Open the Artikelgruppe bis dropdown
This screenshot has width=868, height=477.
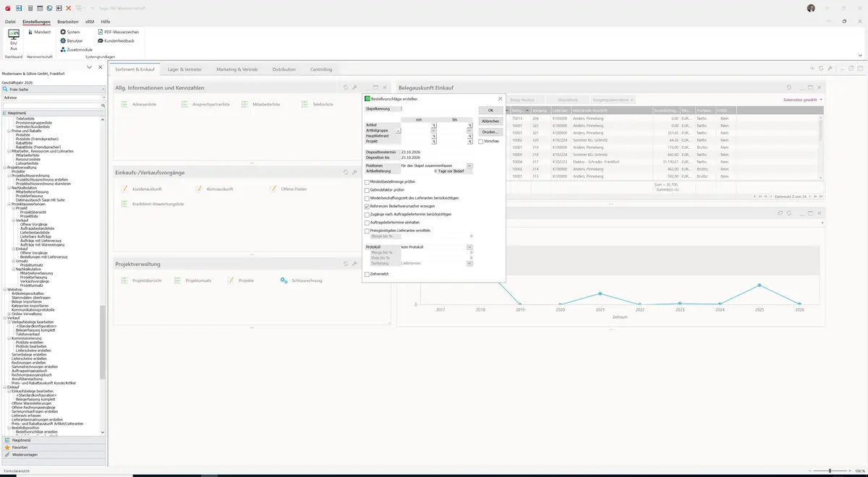coord(469,131)
